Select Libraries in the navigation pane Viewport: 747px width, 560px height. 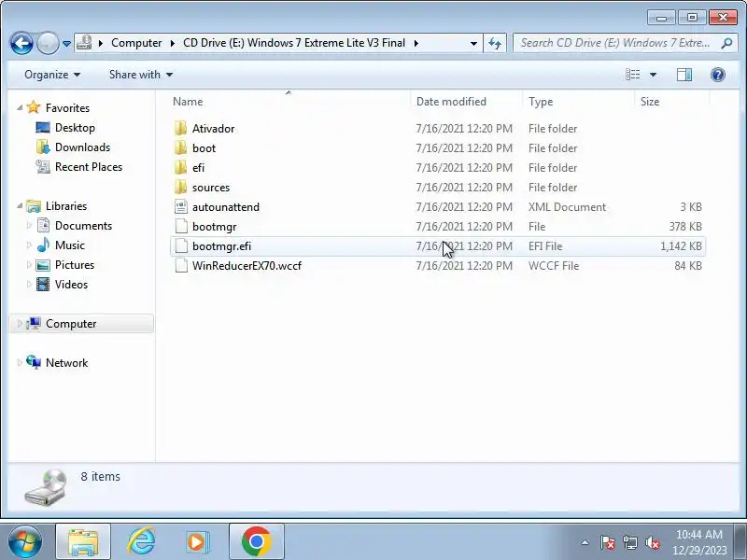click(x=66, y=206)
